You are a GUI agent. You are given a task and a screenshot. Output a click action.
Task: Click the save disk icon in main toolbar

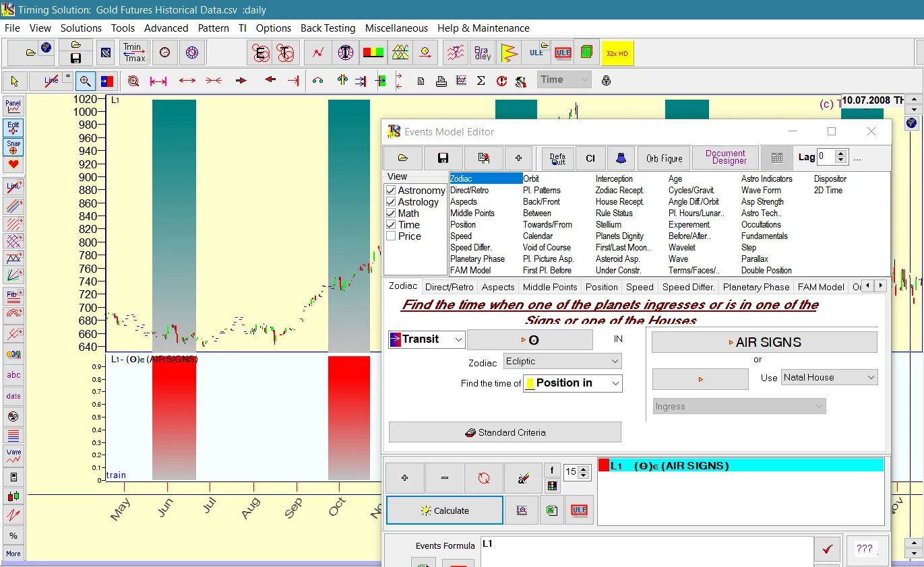75,59
